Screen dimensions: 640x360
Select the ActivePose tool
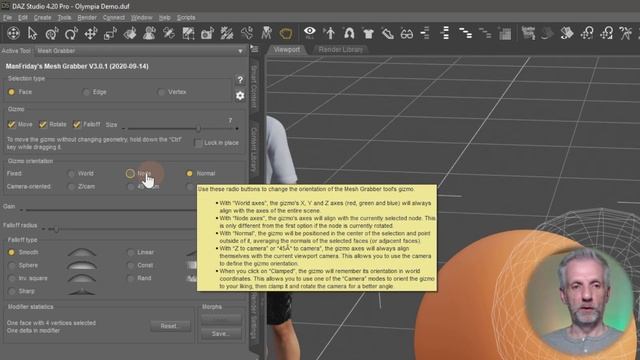point(52,33)
